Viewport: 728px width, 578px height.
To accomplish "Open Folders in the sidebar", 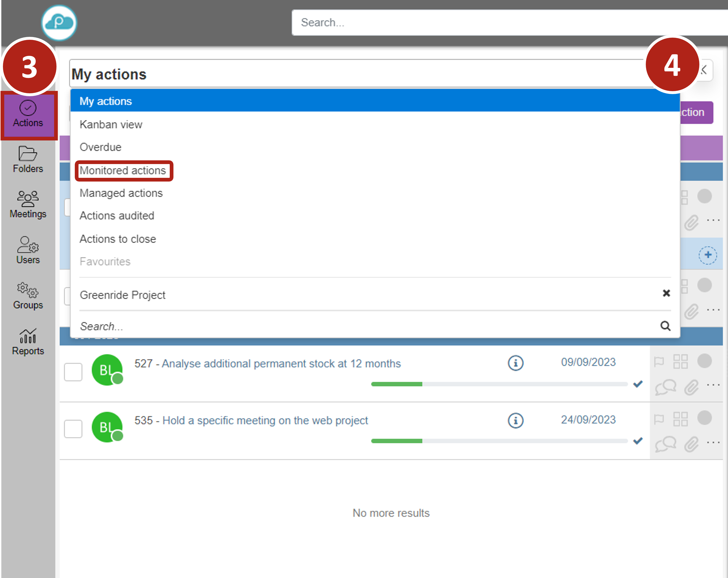I will [x=28, y=159].
